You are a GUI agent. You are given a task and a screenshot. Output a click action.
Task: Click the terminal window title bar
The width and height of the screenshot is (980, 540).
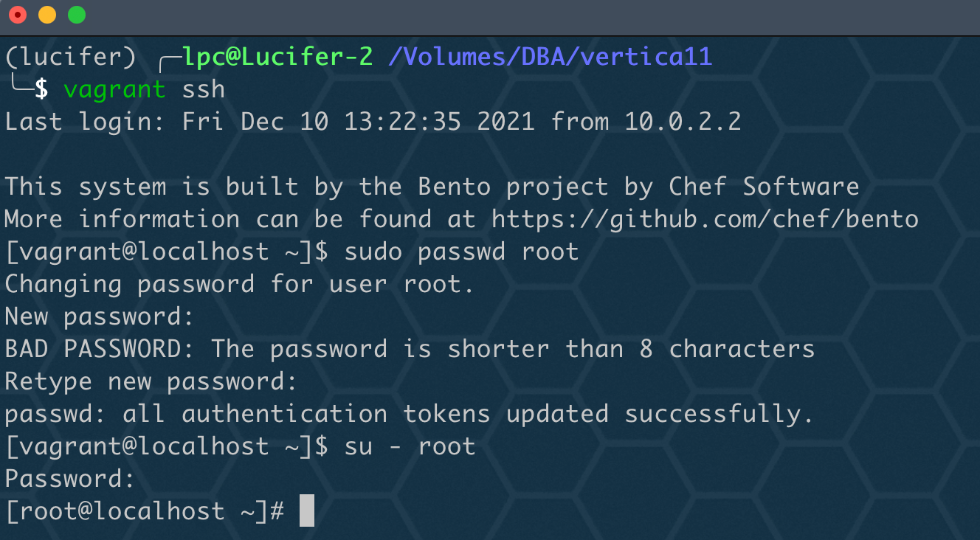coord(490,15)
